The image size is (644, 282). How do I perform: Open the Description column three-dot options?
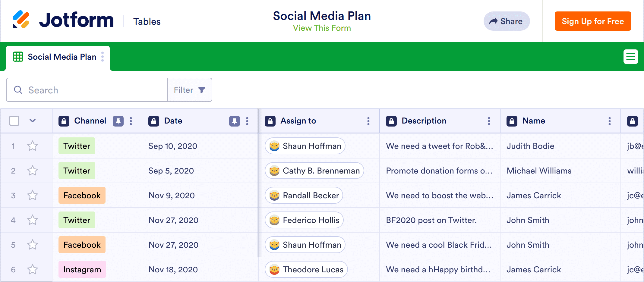[x=489, y=121]
